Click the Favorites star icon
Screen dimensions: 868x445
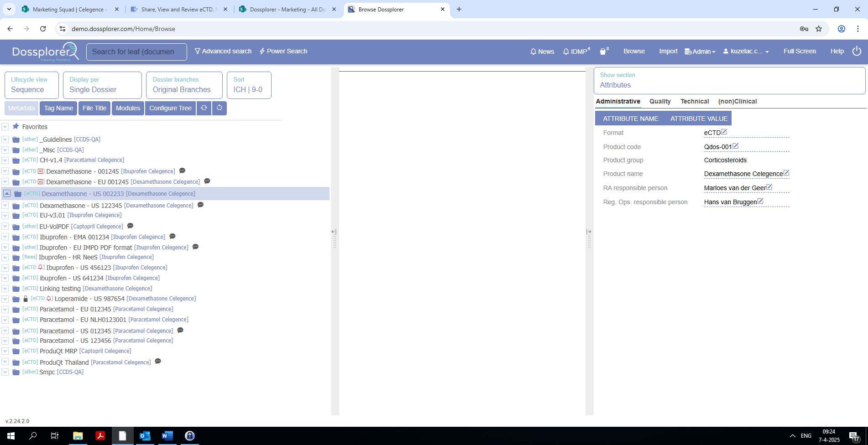(16, 126)
